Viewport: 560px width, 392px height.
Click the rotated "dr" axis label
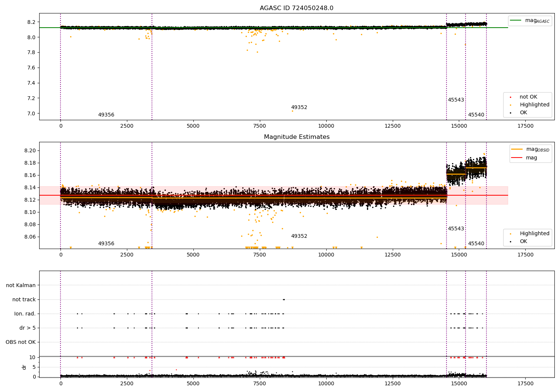point(24,367)
